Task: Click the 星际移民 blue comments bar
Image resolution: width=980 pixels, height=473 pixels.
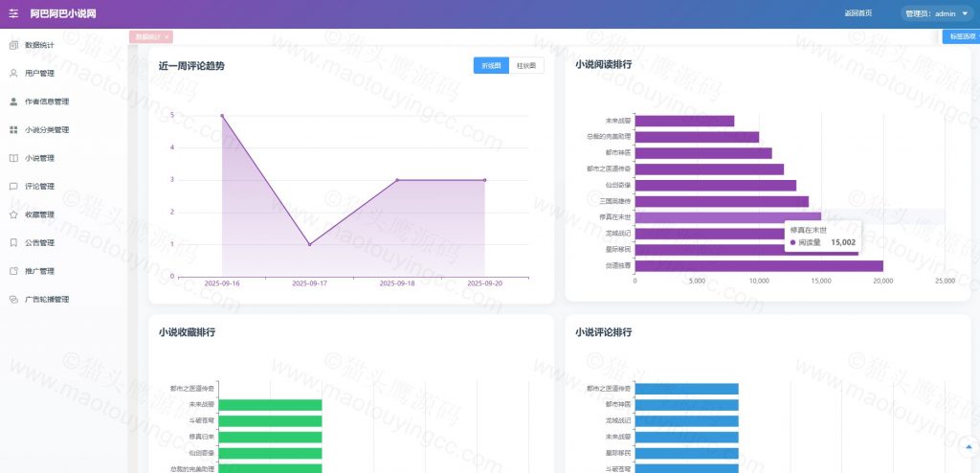Action: [x=687, y=453]
